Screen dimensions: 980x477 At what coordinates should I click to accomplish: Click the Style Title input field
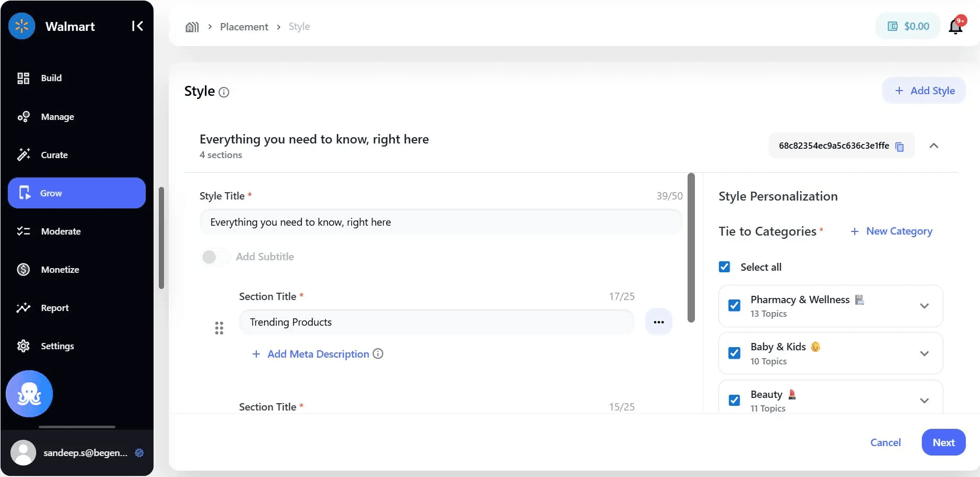[441, 222]
